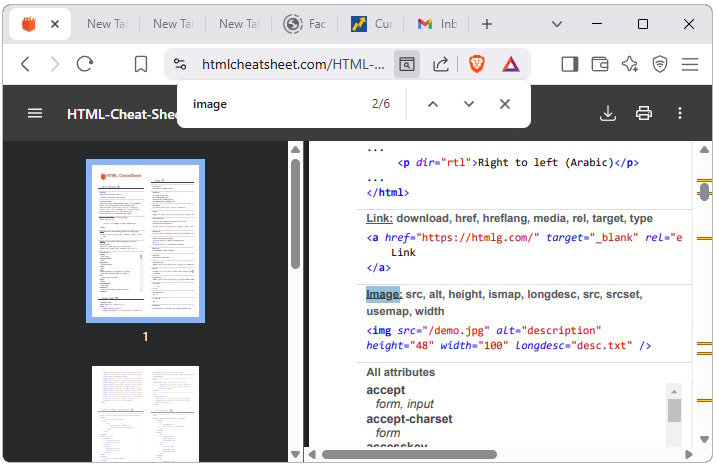Click attributes list scroll up arrow
This screenshot has width=717, height=469.
(674, 391)
